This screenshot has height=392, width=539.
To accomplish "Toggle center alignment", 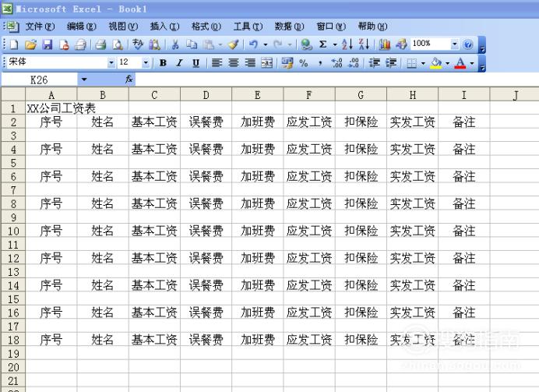I will point(234,63).
